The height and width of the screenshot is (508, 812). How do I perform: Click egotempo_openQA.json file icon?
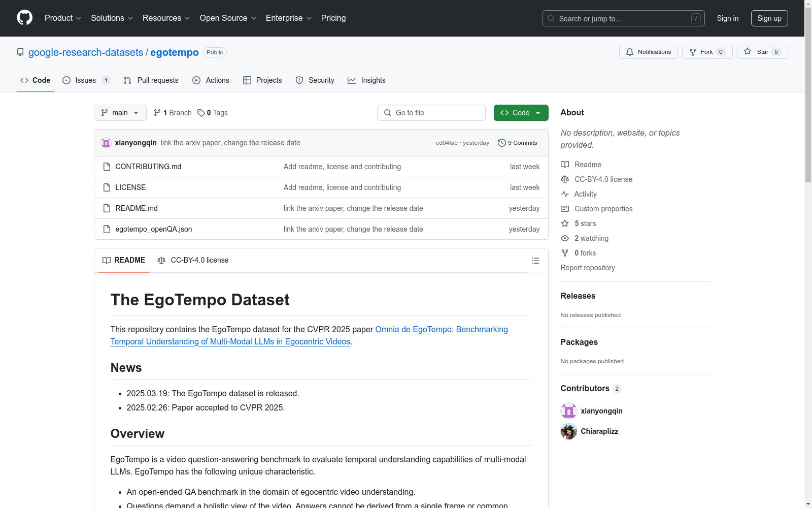107,229
